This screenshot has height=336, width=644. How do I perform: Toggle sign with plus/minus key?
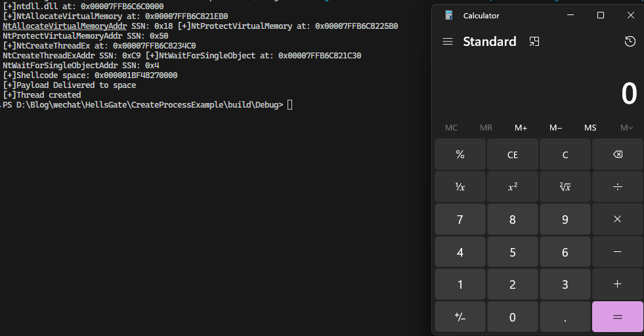pos(460,317)
